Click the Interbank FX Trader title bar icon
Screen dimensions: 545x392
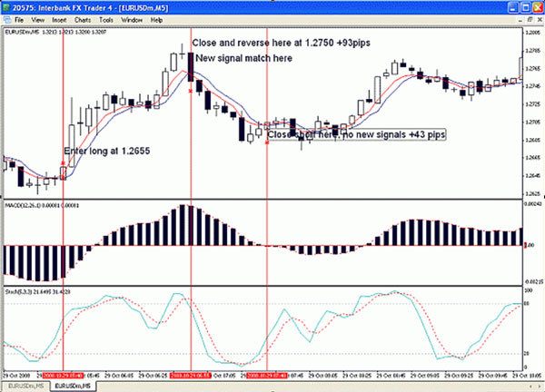pyautogui.click(x=6, y=6)
